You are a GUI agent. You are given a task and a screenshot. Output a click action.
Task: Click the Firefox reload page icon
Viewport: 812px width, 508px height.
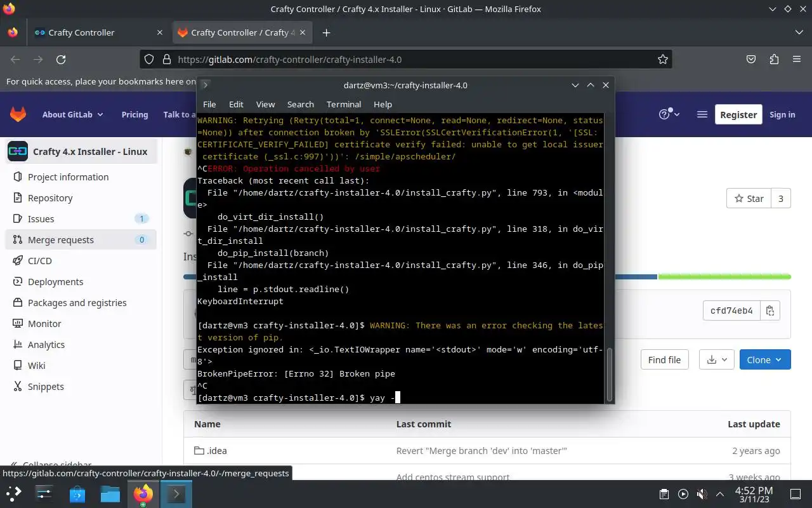click(x=61, y=59)
